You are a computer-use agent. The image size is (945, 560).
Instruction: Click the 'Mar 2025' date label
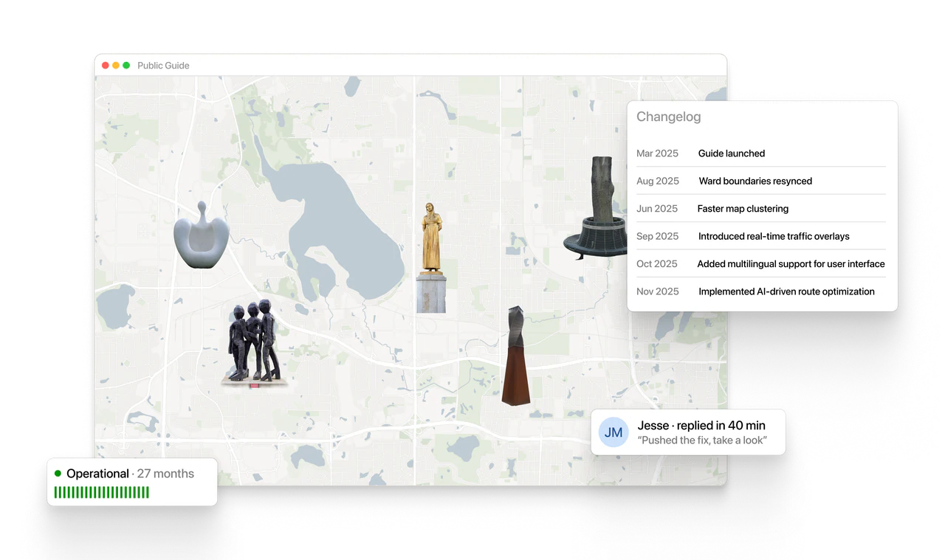(x=657, y=153)
